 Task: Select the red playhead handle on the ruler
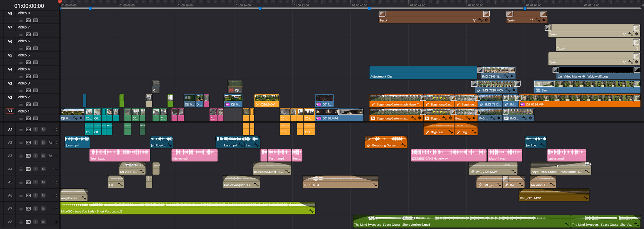coord(60,2)
